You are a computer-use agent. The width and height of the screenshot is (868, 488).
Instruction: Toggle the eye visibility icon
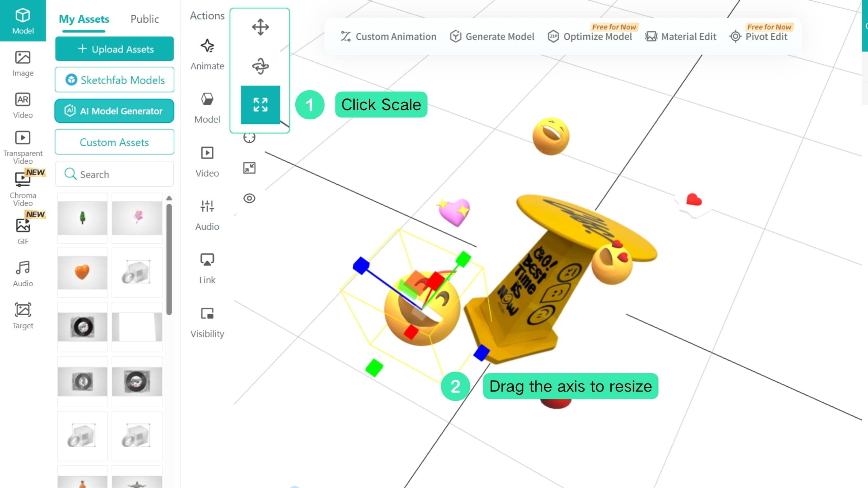point(249,198)
